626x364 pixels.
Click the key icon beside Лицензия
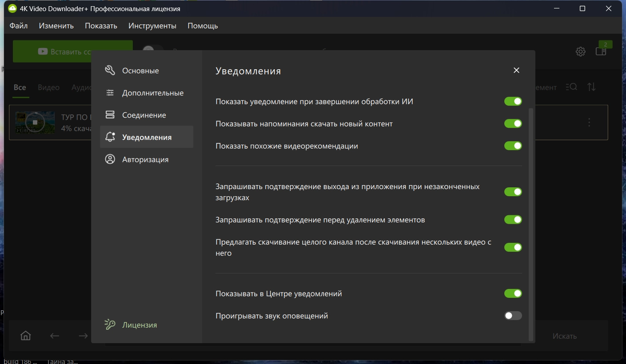110,325
